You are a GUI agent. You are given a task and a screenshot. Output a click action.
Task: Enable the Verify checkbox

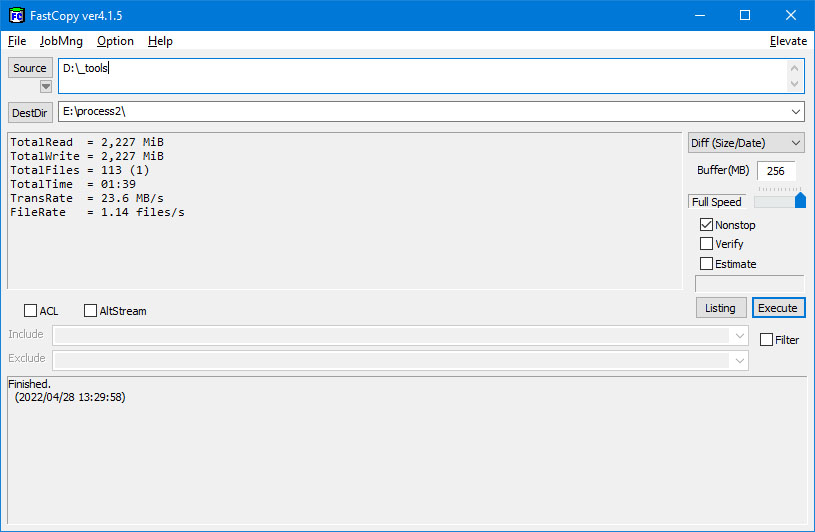click(x=706, y=244)
